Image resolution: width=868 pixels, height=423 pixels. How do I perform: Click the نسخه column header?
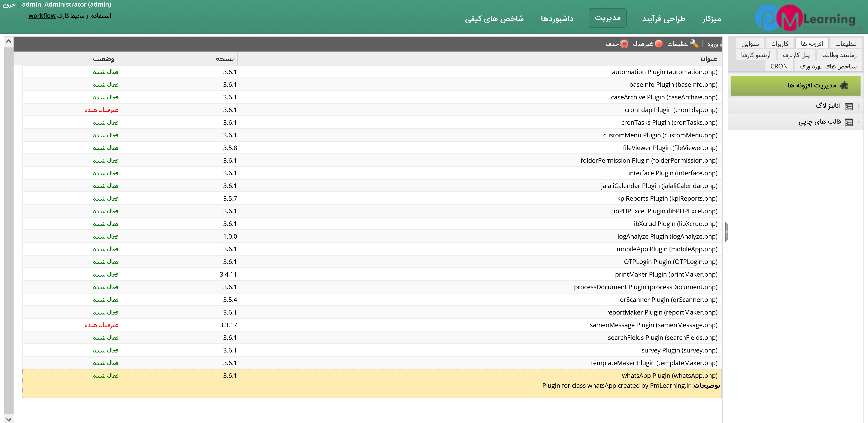tap(225, 59)
